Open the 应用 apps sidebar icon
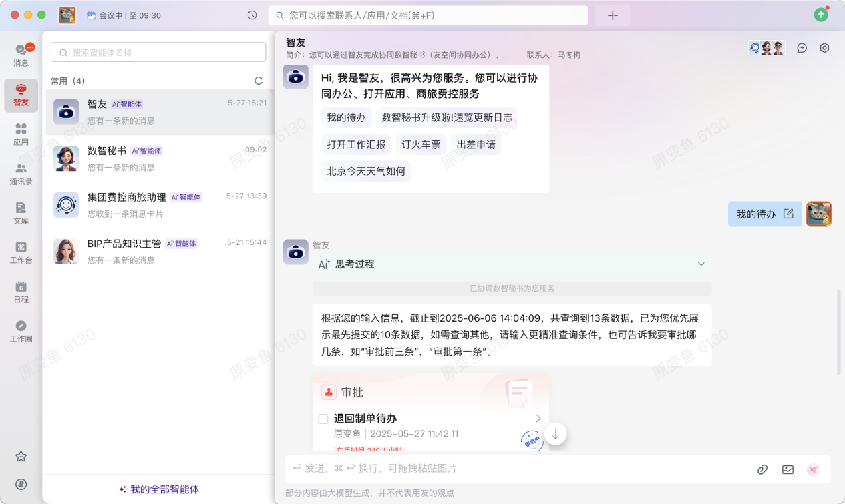The height and width of the screenshot is (504, 845). coord(21,134)
